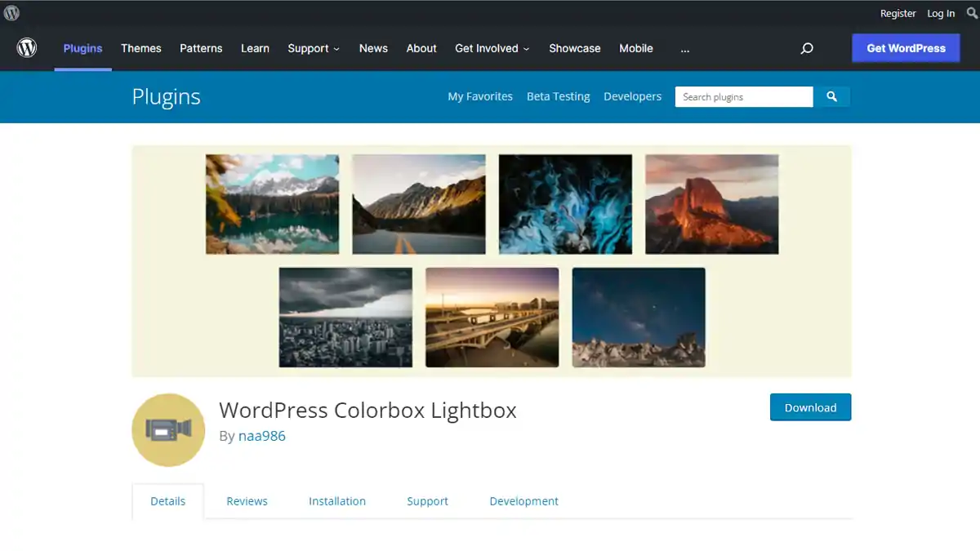Click the WordPress logo in admin bar

tap(11, 13)
